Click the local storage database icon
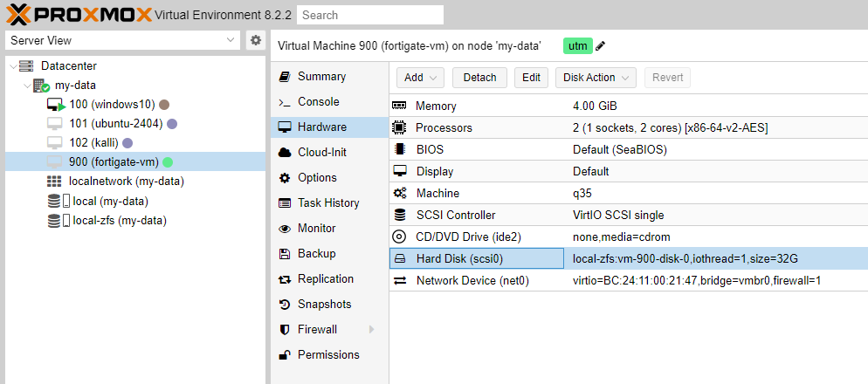 pyautogui.click(x=53, y=201)
